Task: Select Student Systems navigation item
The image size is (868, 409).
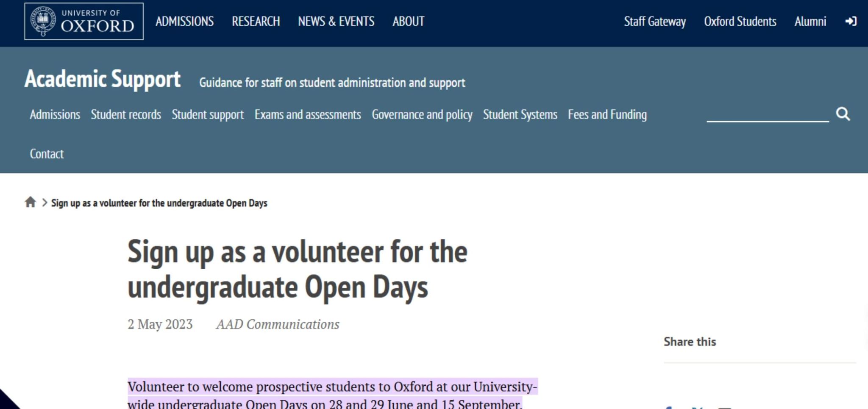Action: click(520, 114)
